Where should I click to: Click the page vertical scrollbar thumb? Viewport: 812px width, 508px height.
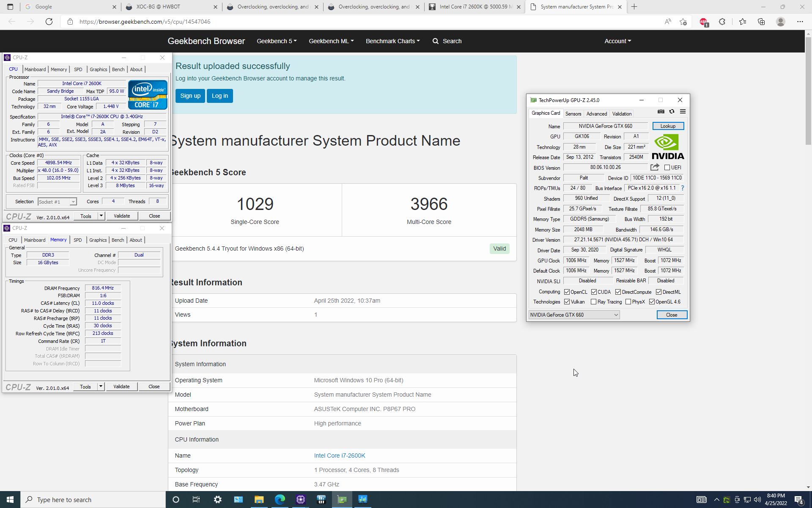[x=808, y=91]
